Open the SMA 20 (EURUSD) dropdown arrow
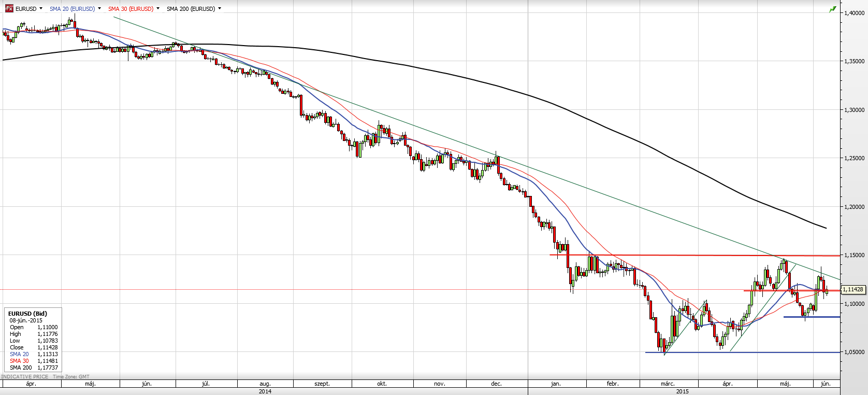Screen dimensions: 868x395 99,9
